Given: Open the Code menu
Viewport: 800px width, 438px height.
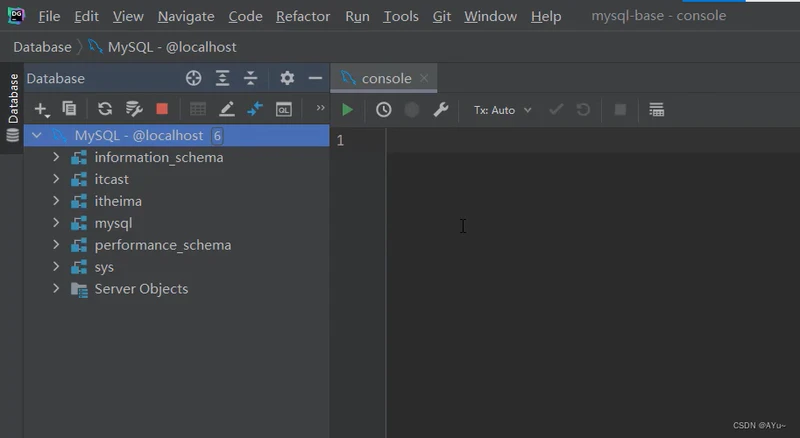Looking at the screenshot, I should pos(245,16).
